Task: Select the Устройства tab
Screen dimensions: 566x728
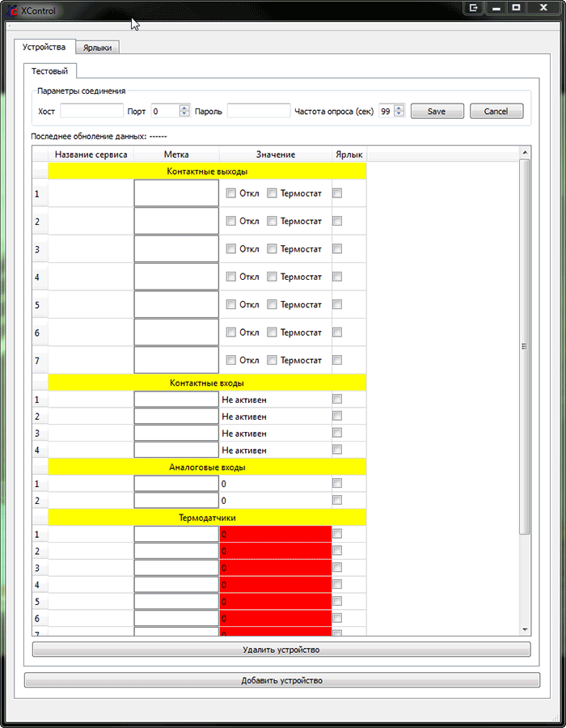Action: click(44, 47)
